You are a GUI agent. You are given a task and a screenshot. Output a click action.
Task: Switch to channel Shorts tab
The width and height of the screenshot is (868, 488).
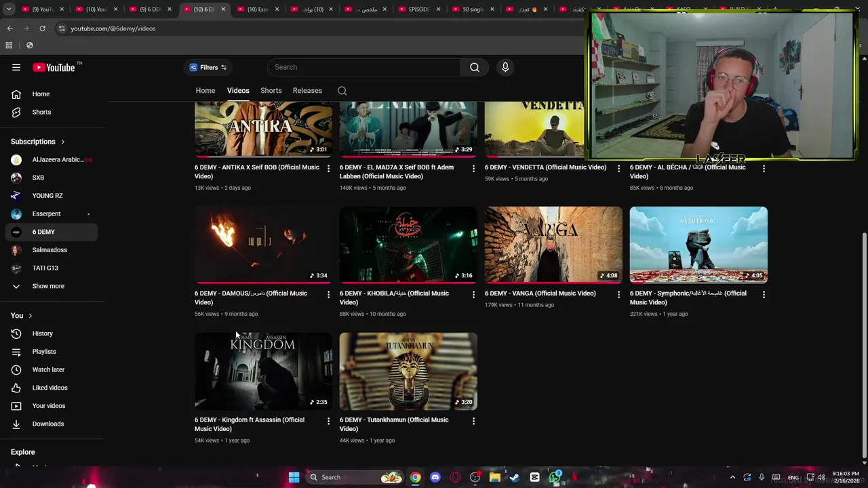tap(271, 91)
